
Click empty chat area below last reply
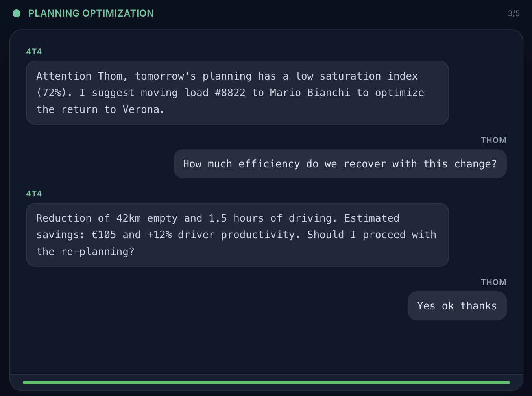tap(266, 346)
